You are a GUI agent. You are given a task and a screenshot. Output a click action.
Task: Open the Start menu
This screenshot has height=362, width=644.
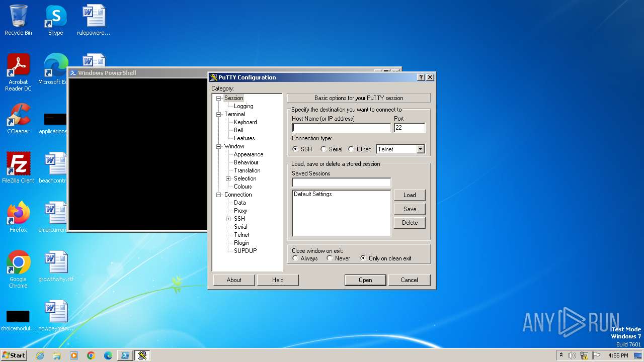pyautogui.click(x=14, y=355)
